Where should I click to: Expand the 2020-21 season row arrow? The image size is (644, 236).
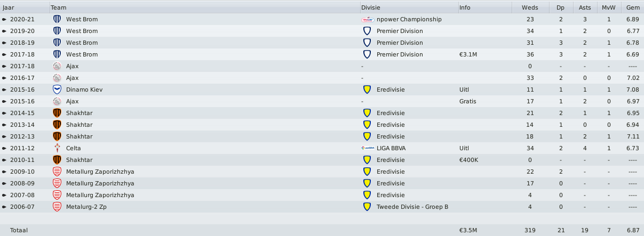[4, 19]
